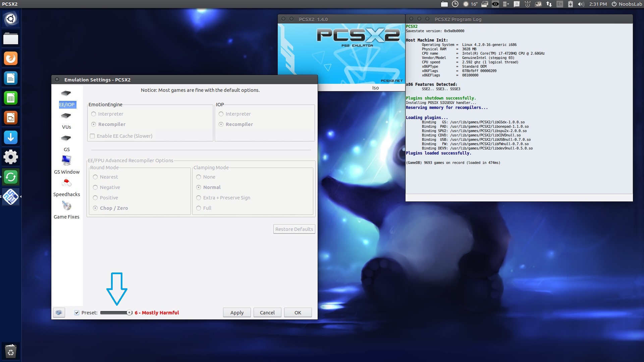Viewport: 644px width, 362px height.
Task: Open the sound volume indicator
Action: (581, 4)
